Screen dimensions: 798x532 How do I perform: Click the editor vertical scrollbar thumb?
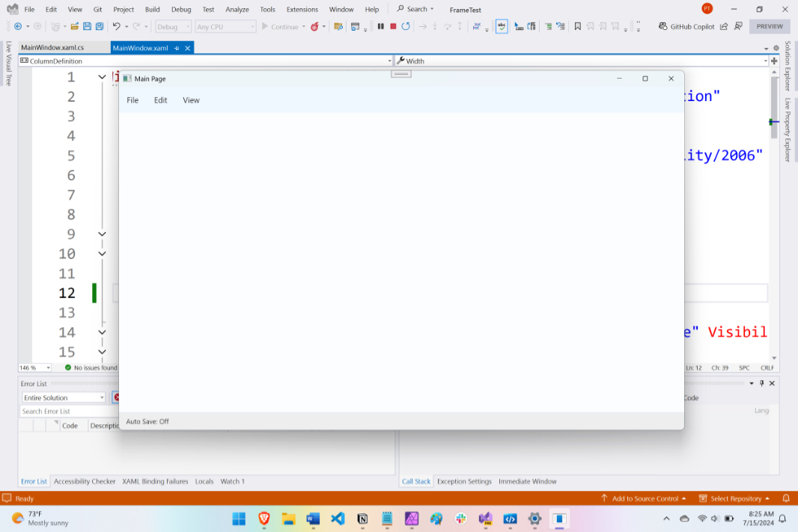click(774, 108)
